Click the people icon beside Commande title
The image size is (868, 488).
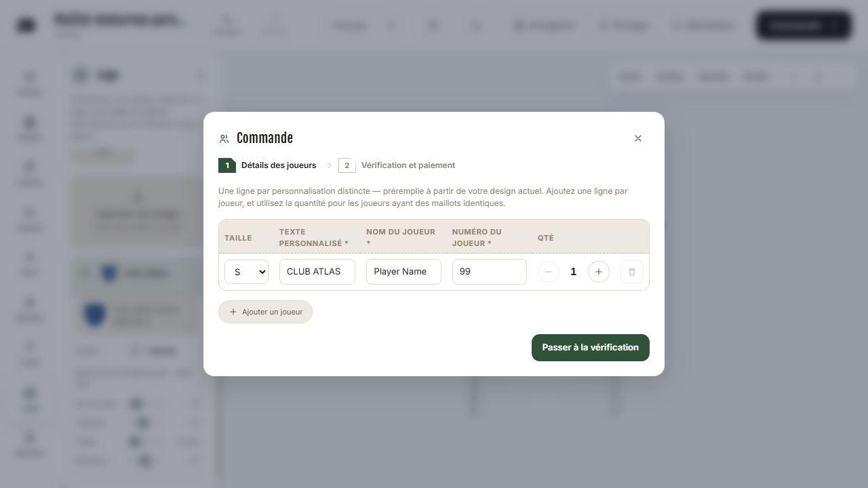coord(224,139)
